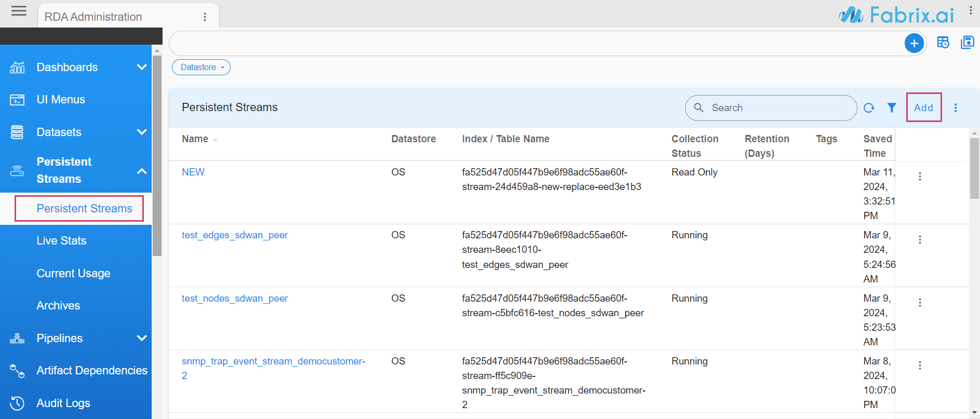Collapse the Persistent Streams sidebar group
The width and height of the screenshot is (980, 419).
click(141, 171)
